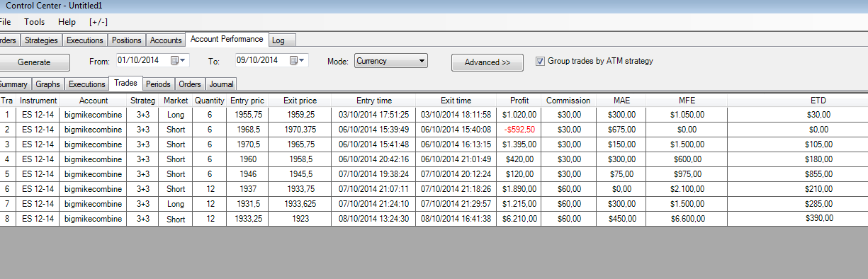Sort by Entry time column header
This screenshot has width=868, height=279.
(x=374, y=101)
